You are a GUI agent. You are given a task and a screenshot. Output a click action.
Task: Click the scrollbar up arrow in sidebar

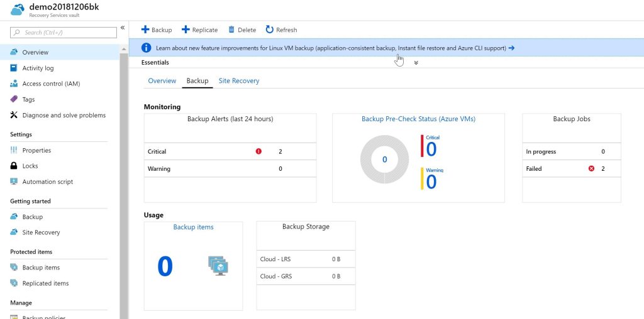(x=124, y=49)
